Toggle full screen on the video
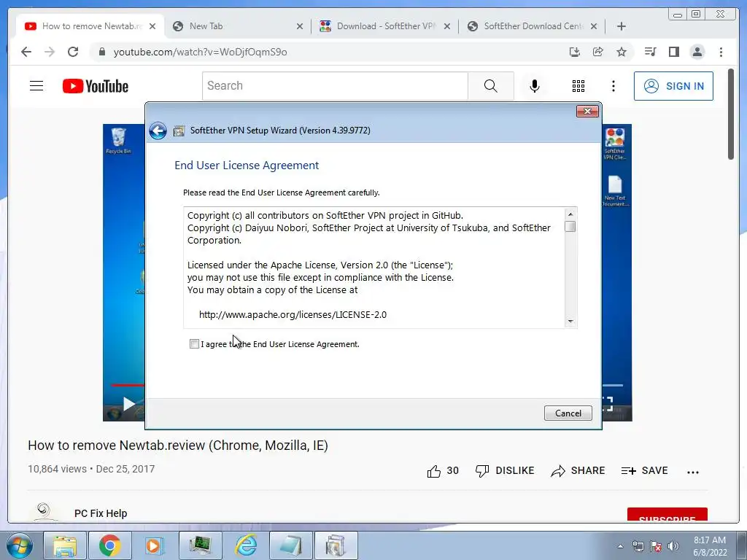This screenshot has height=560, width=747. point(608,404)
